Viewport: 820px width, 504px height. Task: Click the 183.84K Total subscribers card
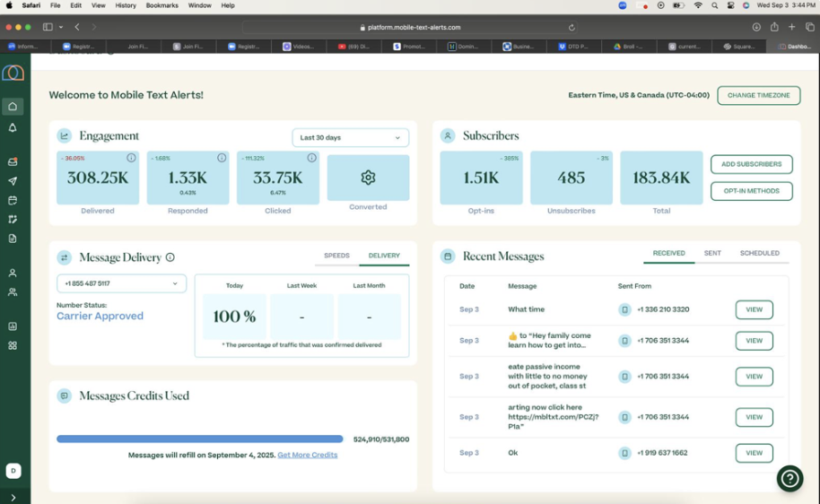tap(661, 178)
